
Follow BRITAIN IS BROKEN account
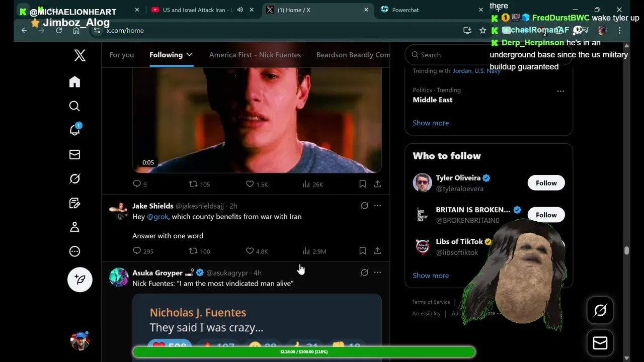click(x=546, y=215)
